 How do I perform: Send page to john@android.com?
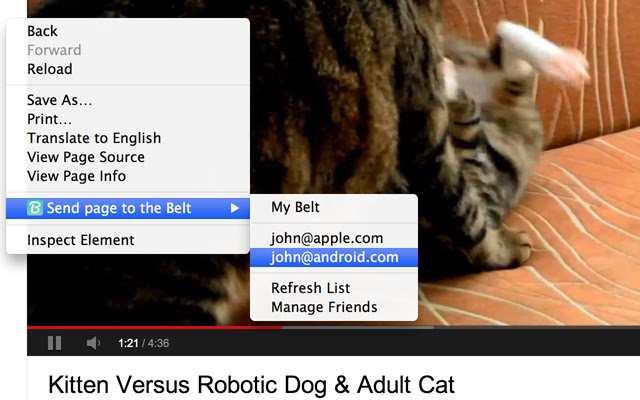[334, 257]
